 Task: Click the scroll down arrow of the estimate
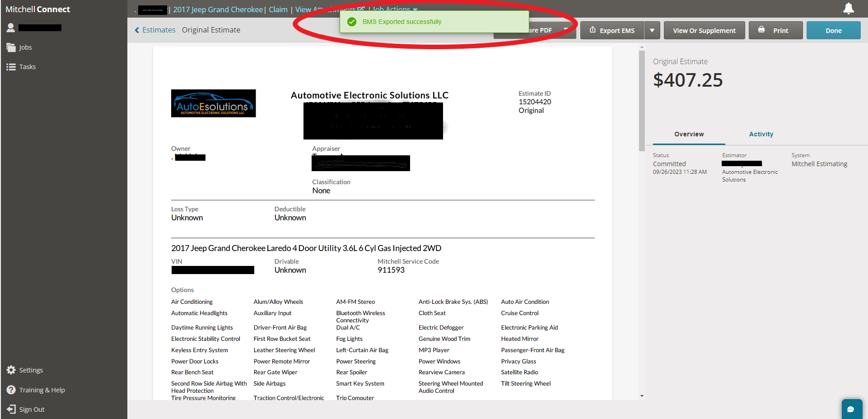[x=642, y=396]
